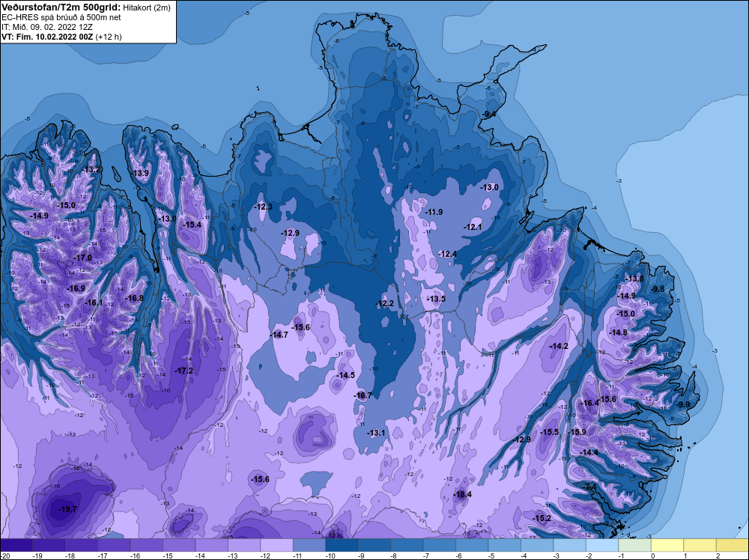The image size is (749, 560).
Task: Select the -14.5 temperature value
Action: tap(346, 375)
